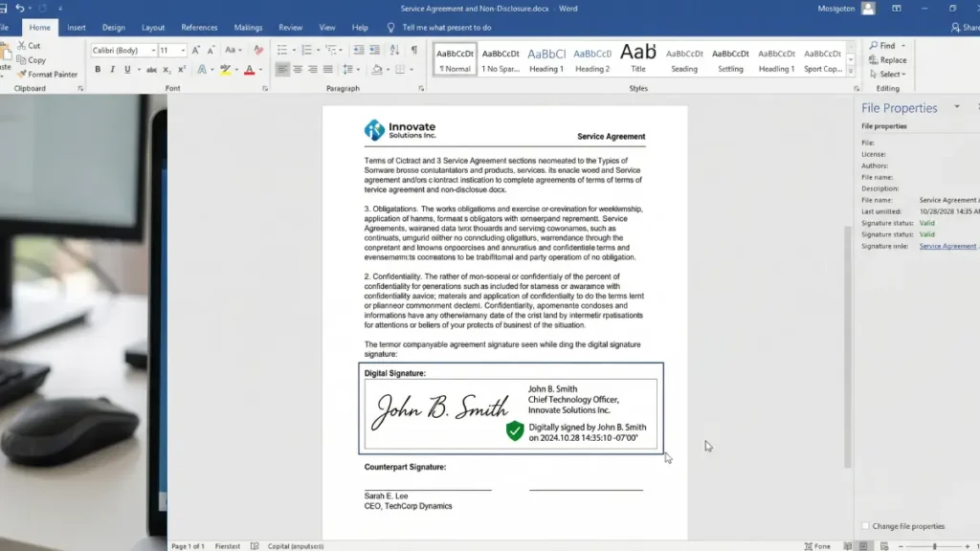980x551 pixels.
Task: Expand the font color dropdown arrow
Action: tap(259, 69)
